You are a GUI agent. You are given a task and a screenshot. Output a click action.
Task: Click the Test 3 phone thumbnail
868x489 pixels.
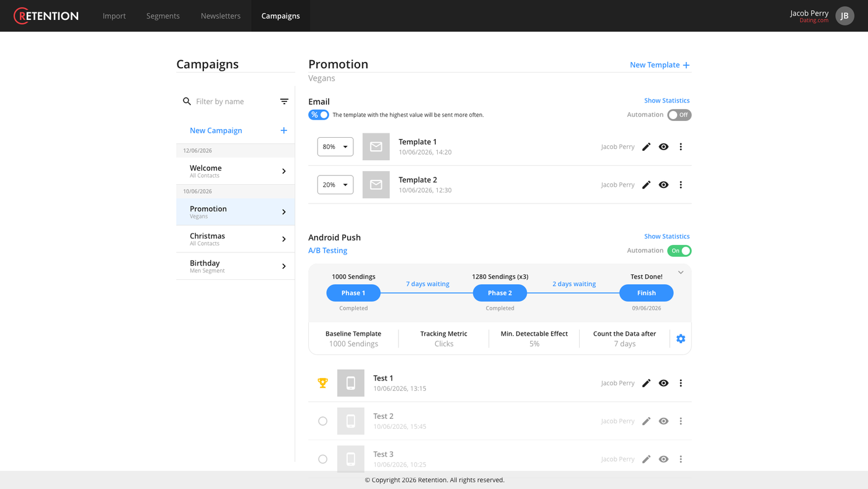point(350,459)
